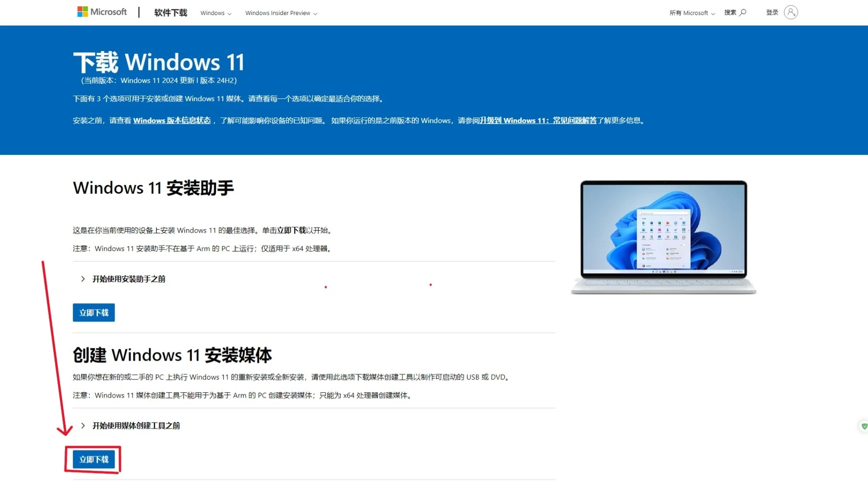The height and width of the screenshot is (481, 868).
Task: Click the Windows 11 laptop image
Action: point(663,237)
